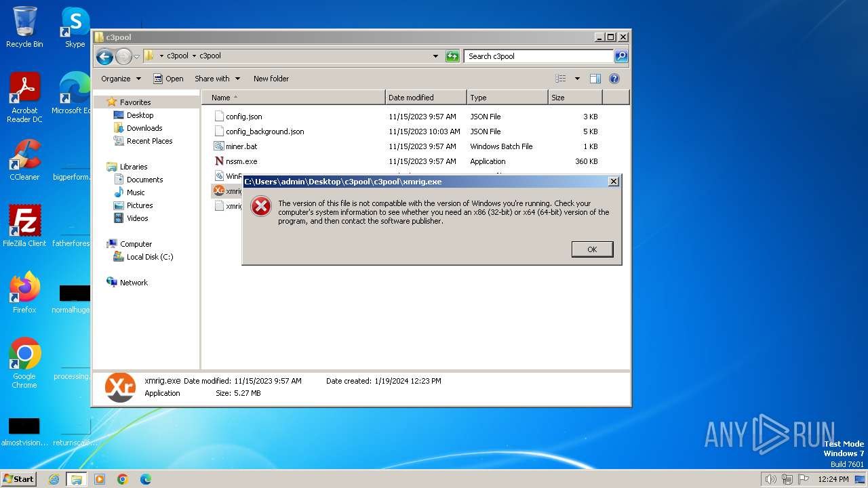
Task: Open the recent locations dropdown arrow
Action: pyautogui.click(x=136, y=56)
